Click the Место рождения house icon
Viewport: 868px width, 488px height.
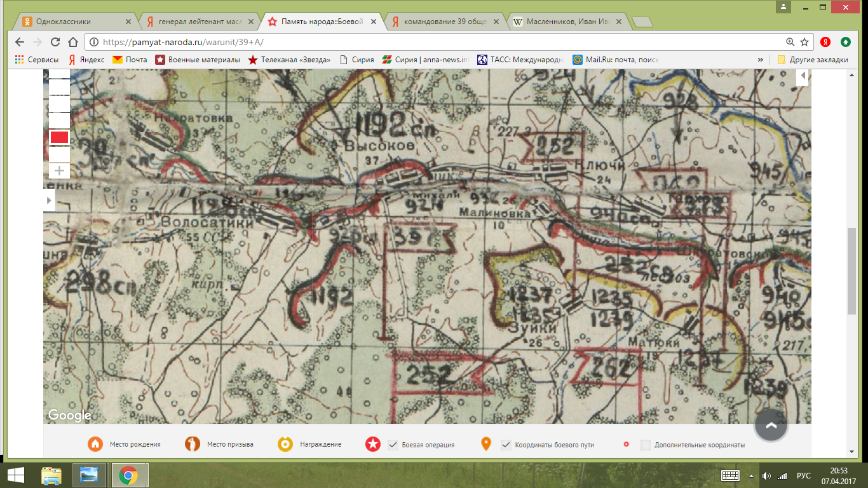coord(95,444)
